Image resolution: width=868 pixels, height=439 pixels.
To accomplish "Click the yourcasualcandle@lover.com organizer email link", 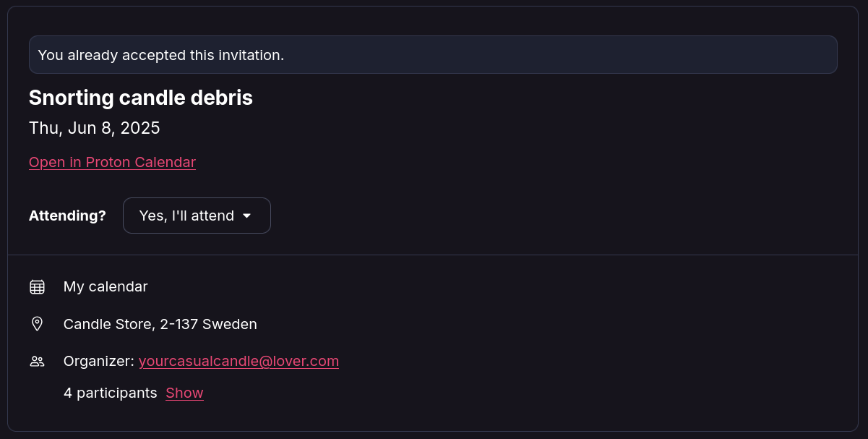I will point(239,361).
